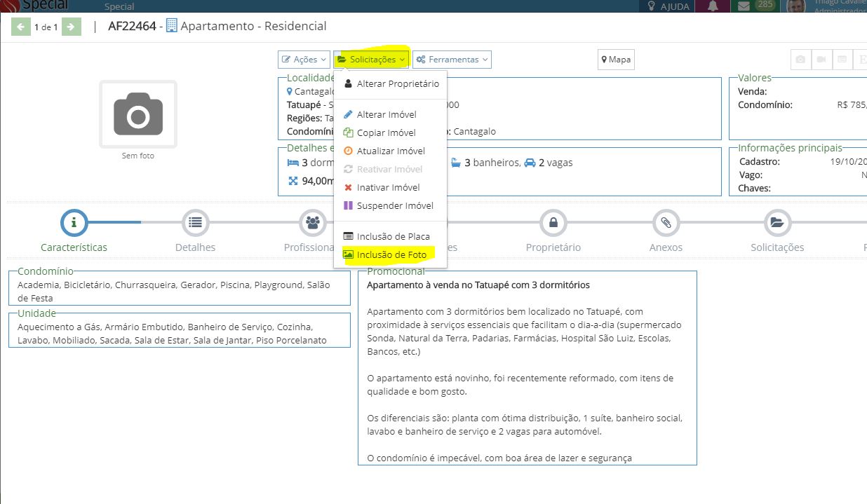The width and height of the screenshot is (867, 504).
Task: Click the paperclip icon above Anexos
Action: click(666, 222)
